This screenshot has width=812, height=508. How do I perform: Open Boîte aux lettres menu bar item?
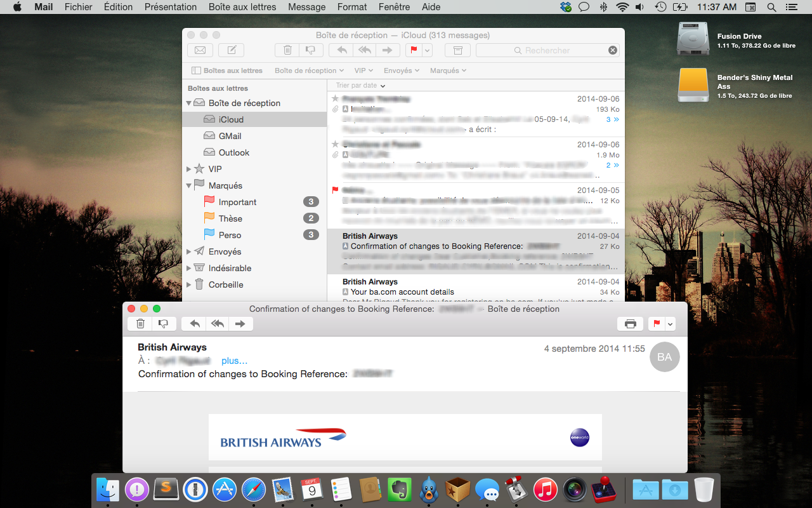242,7
